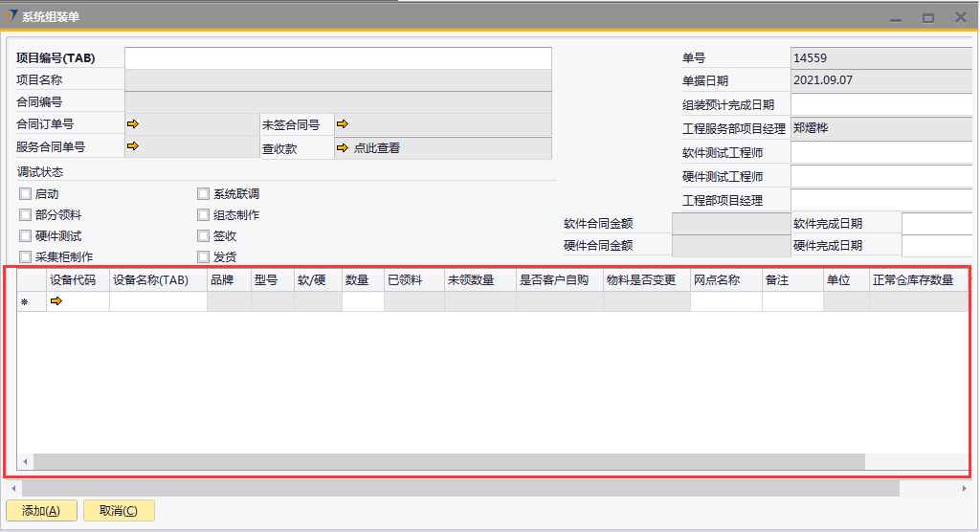Click the orange arrow beside 服务合同单号

click(133, 147)
